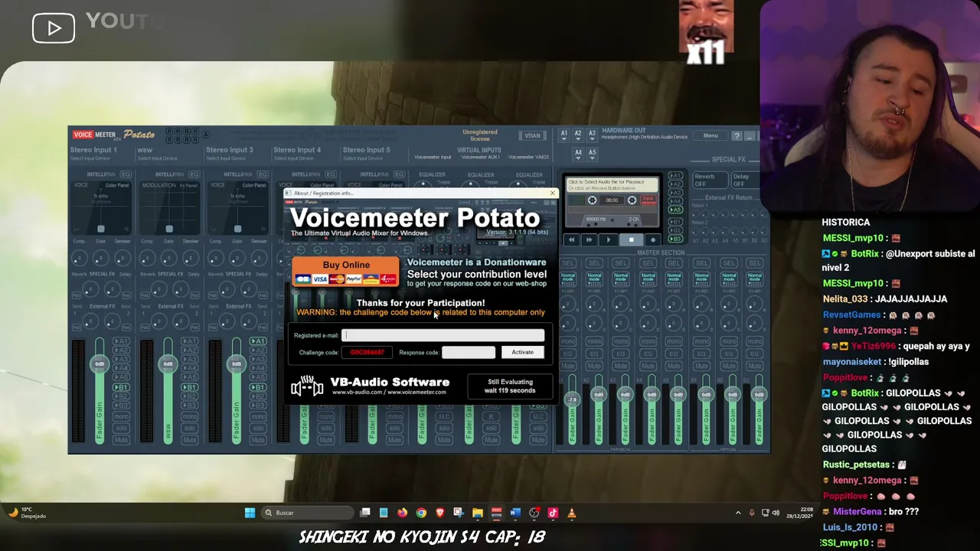Click the Response code input field
The height and width of the screenshot is (551, 980).
pos(468,352)
